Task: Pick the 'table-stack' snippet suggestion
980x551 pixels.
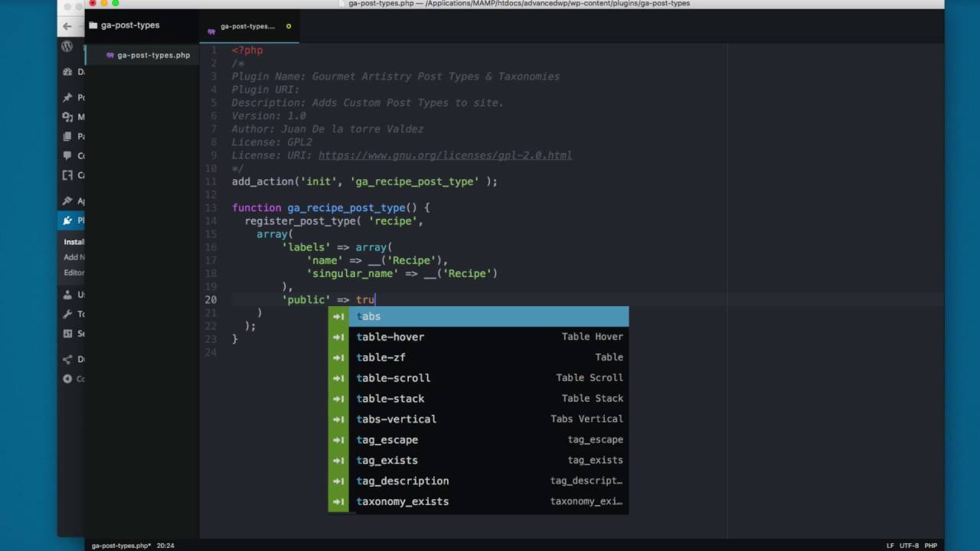Action: pos(479,399)
